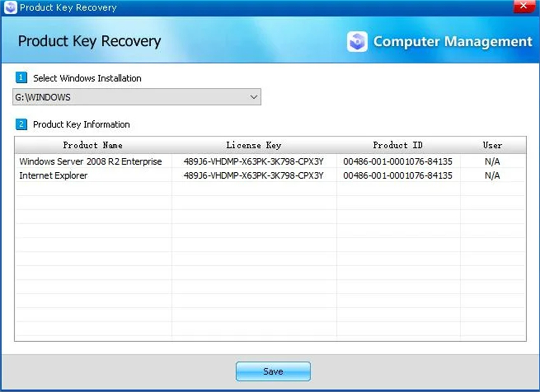Sort by License Key column header
Screen dimensions: 540x392
253,145
